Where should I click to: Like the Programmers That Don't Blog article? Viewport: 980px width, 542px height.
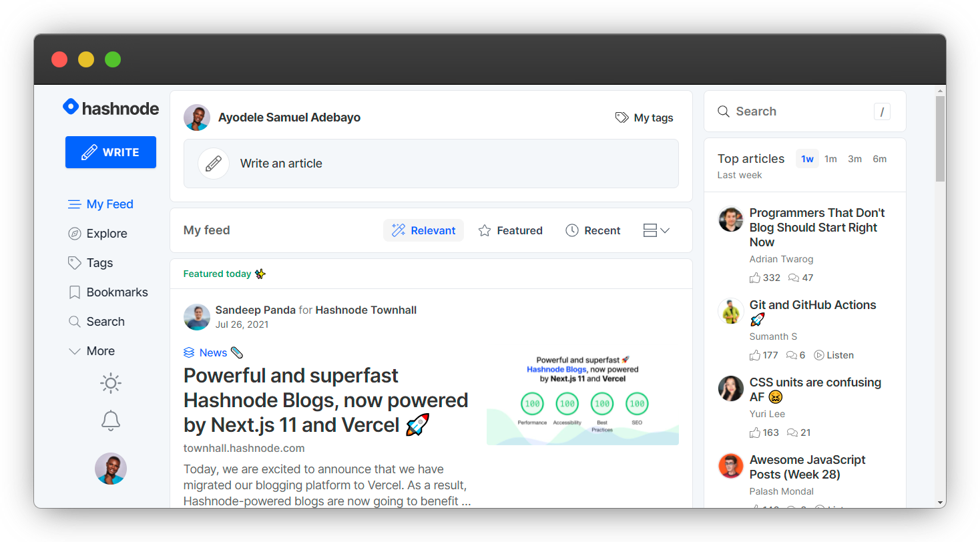[x=765, y=278]
